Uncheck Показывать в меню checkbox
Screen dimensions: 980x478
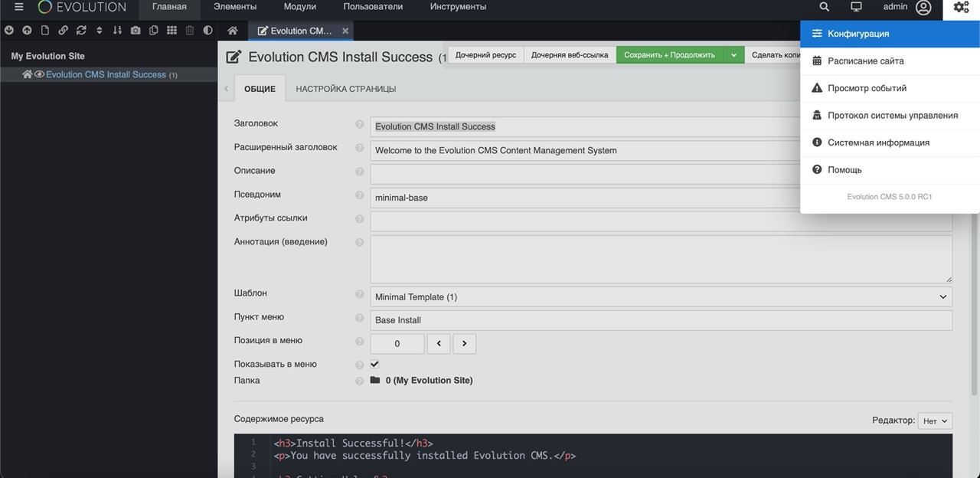click(x=374, y=364)
